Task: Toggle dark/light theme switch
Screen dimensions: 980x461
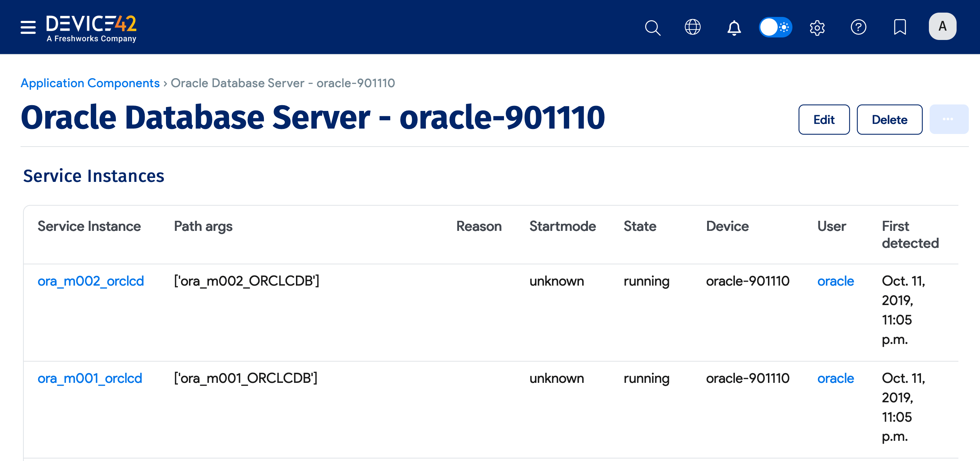Action: [x=776, y=27]
